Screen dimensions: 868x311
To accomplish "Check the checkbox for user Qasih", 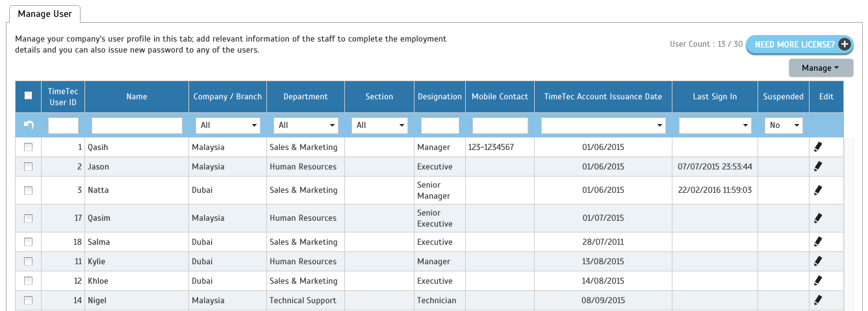I will tap(28, 147).
